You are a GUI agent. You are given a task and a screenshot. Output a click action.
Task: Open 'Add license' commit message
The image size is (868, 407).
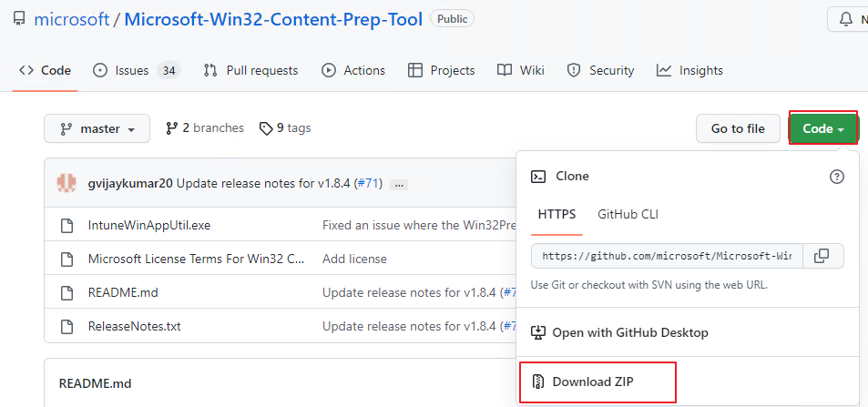354,259
